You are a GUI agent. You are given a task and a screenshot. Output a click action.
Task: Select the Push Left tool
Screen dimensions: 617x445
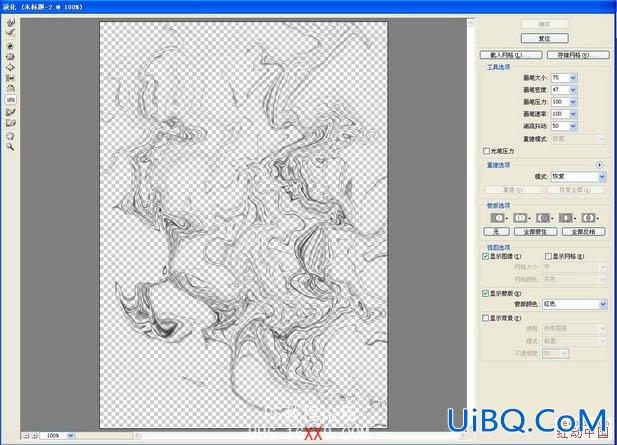(11, 78)
